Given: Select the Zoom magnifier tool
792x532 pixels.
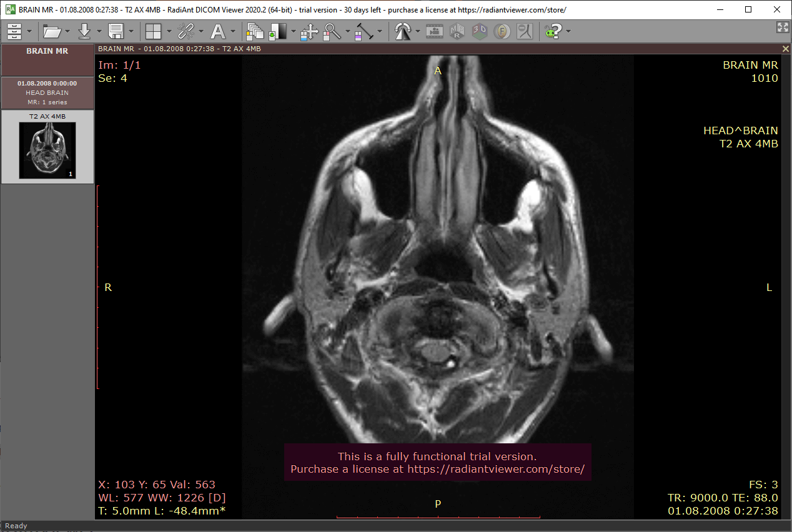Looking at the screenshot, I should (x=332, y=31).
